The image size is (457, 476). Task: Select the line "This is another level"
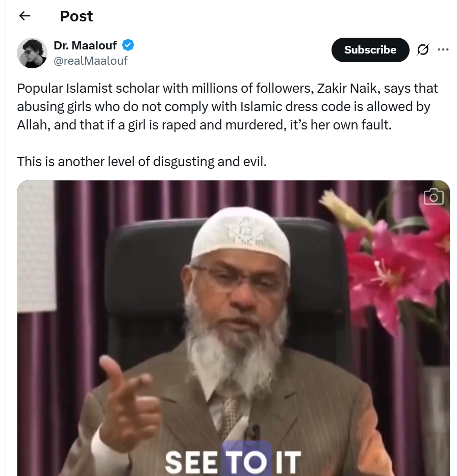[x=142, y=162]
